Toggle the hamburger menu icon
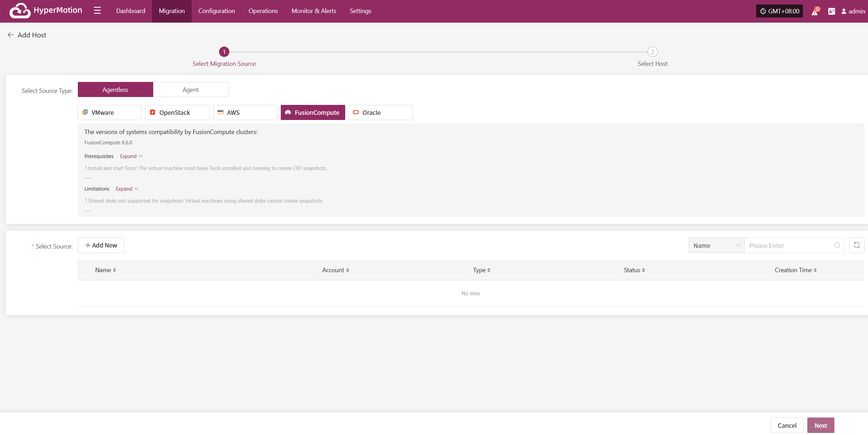868x435 pixels. point(97,11)
